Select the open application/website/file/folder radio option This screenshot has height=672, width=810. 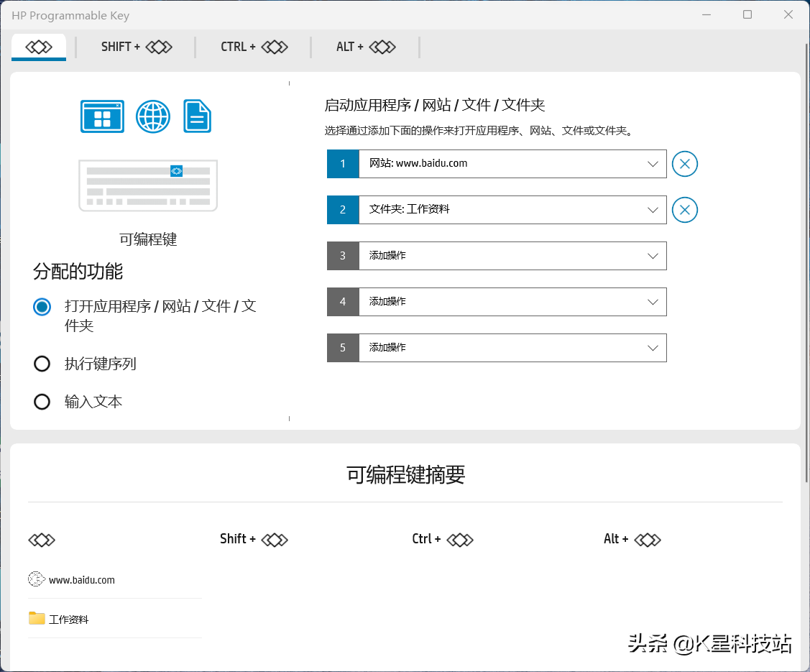point(42,307)
